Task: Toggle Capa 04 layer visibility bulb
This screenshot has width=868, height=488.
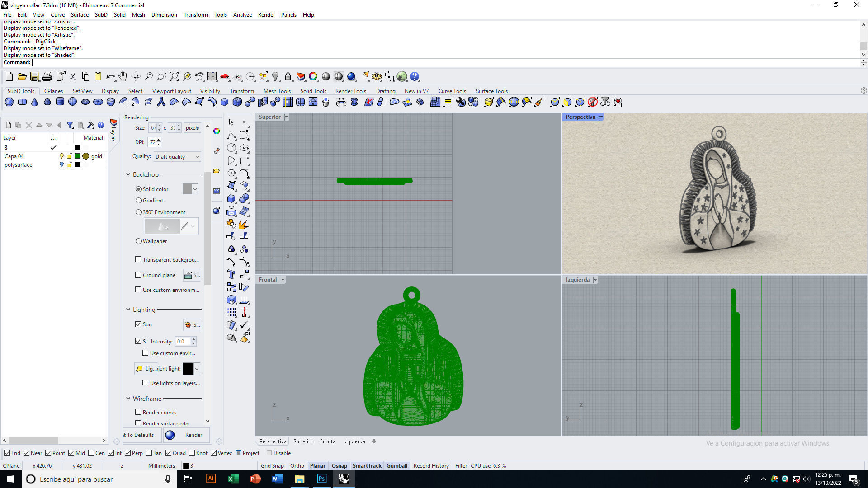Action: coord(62,156)
